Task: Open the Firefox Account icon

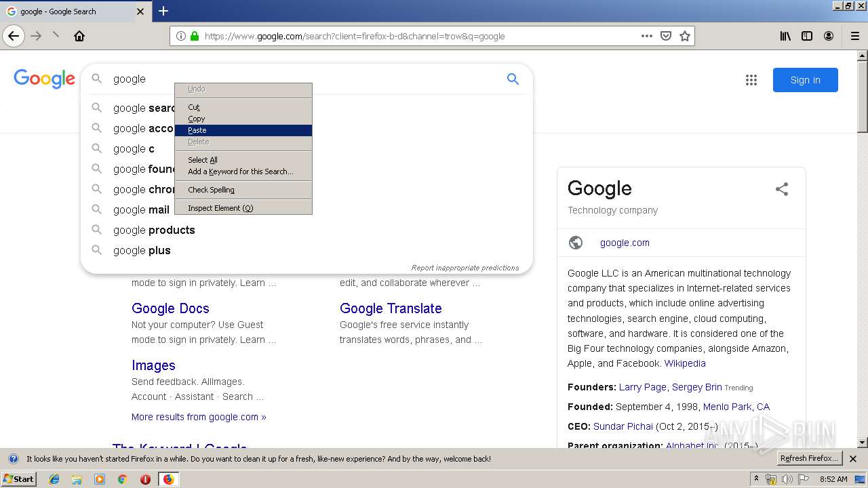Action: [829, 36]
